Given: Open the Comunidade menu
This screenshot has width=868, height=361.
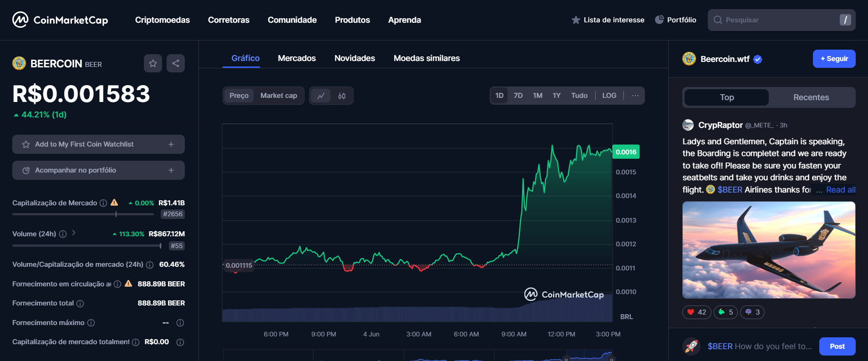Looking at the screenshot, I should [x=292, y=20].
